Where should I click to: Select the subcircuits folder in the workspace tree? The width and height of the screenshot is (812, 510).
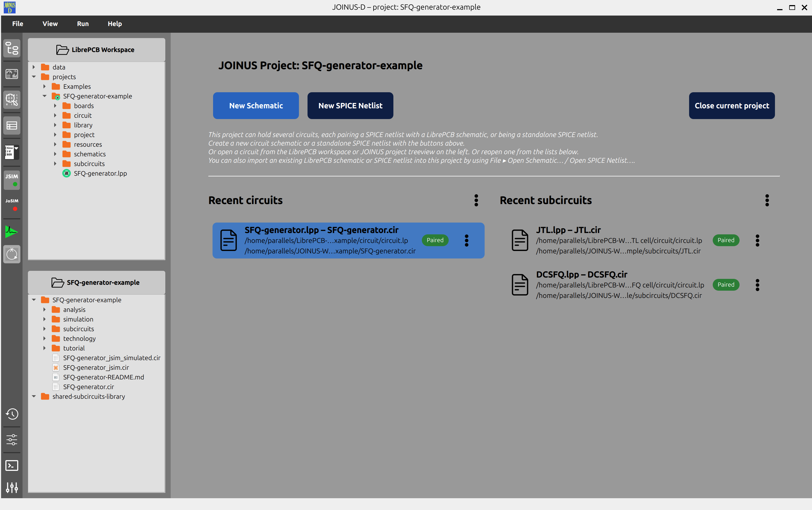pos(89,163)
